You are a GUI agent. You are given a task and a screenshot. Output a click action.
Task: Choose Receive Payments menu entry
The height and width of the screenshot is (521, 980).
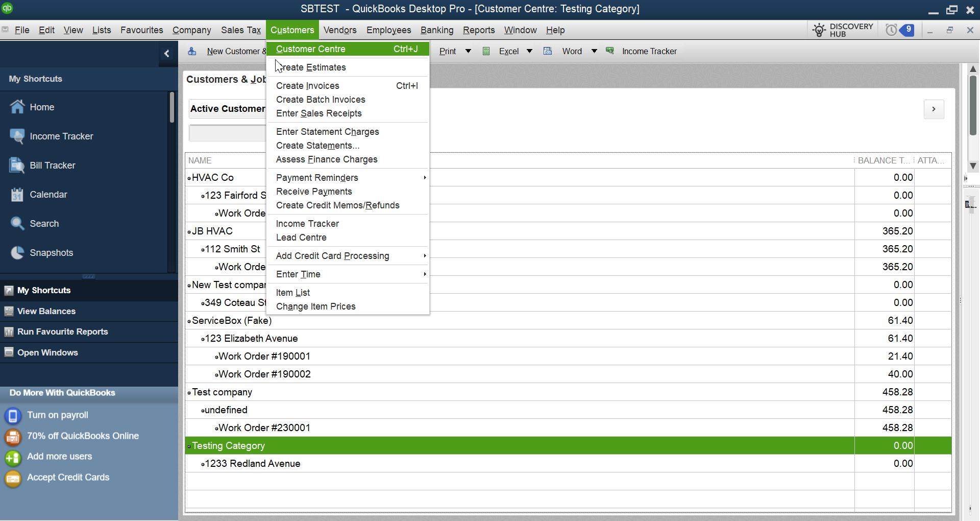348,192
